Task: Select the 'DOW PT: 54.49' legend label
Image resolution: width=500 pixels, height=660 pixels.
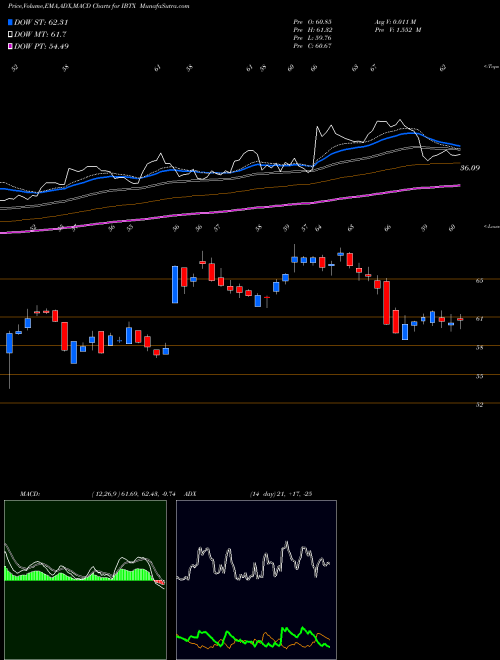Action: (41, 46)
